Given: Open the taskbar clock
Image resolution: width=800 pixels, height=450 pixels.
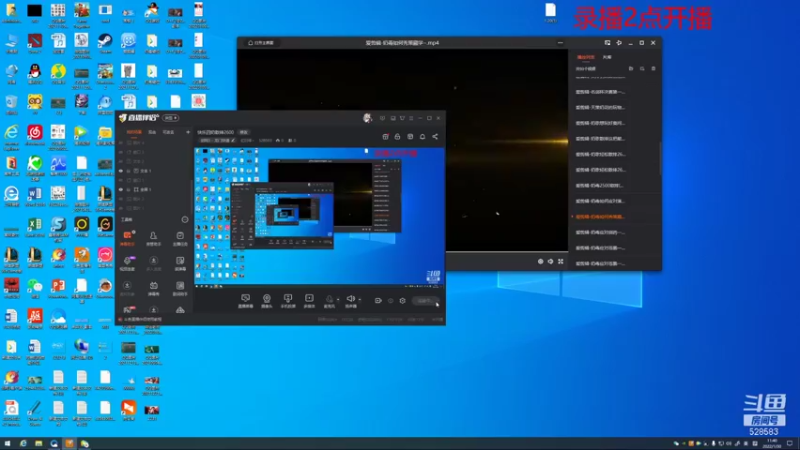Looking at the screenshot, I should [772, 443].
